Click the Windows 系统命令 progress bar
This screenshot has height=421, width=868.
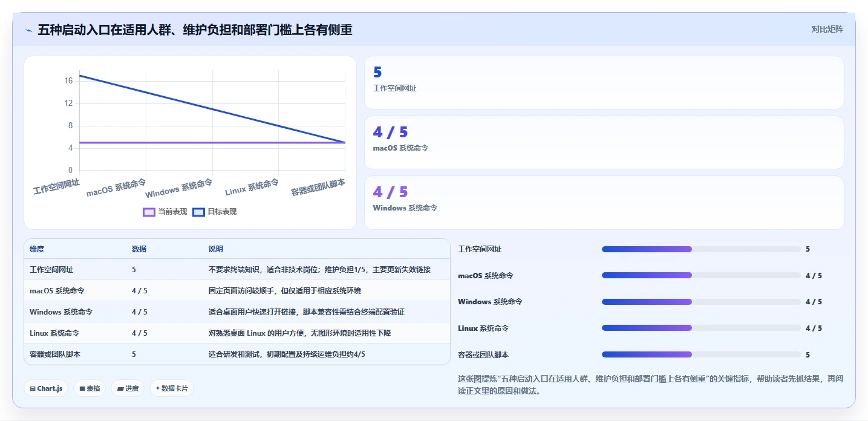pyautogui.click(x=701, y=302)
